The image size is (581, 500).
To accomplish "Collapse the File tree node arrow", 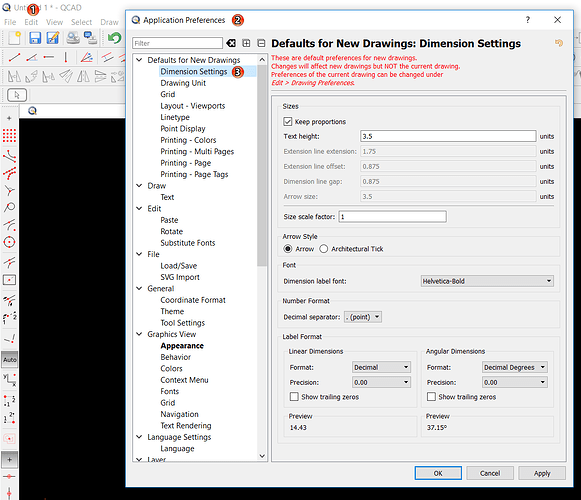I will click(x=139, y=254).
